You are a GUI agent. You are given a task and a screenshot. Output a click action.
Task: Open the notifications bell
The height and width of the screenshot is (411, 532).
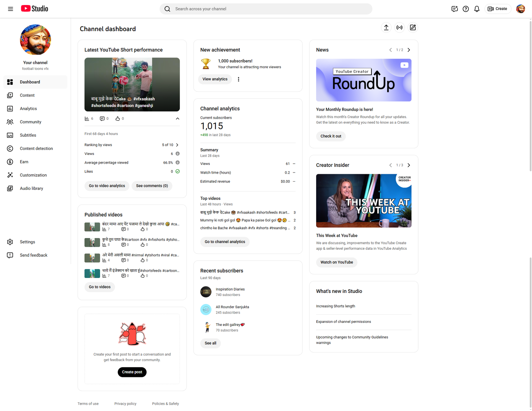click(476, 9)
